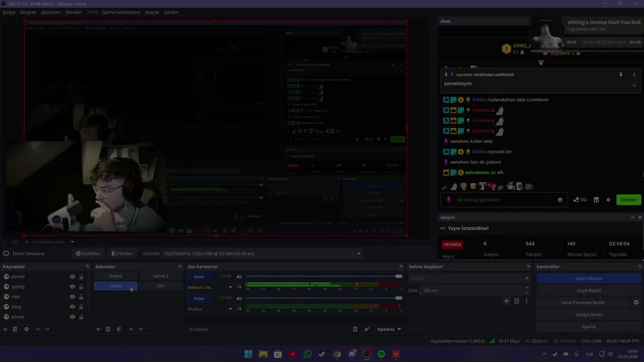Screen dimensions: 644x362
Task: Open chat settings gear icon
Action: point(608,200)
